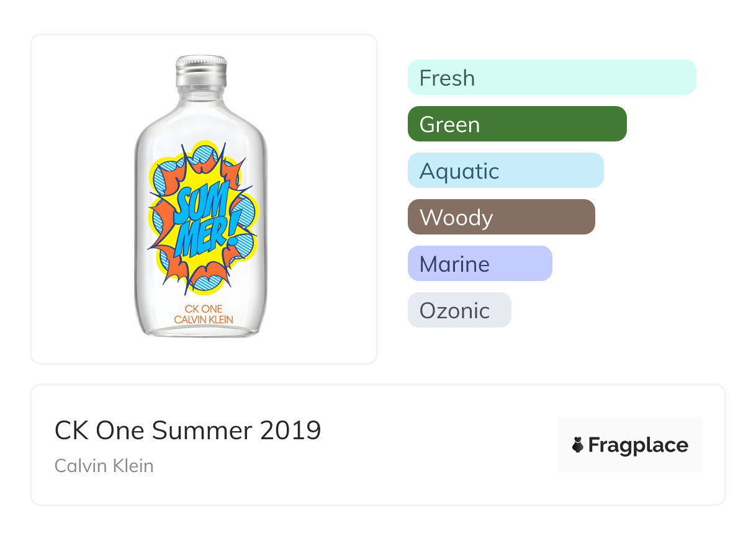Click the orange 'CK ONE' print on the bottle

click(204, 308)
